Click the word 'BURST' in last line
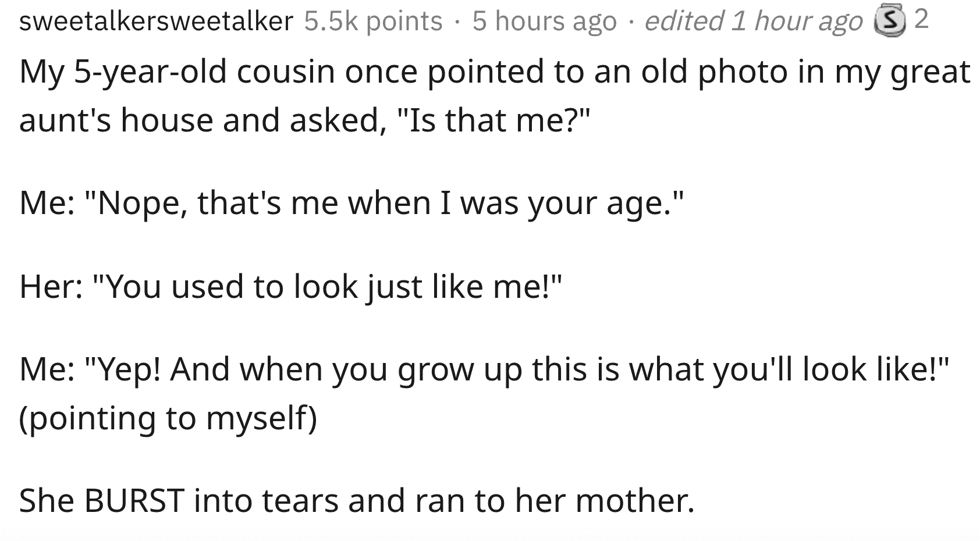 [134, 500]
